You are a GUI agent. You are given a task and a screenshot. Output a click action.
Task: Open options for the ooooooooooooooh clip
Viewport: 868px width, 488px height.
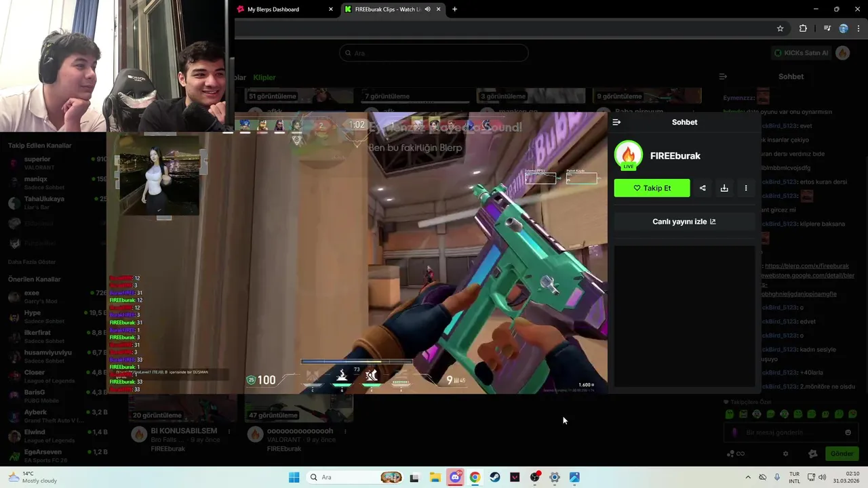[x=345, y=431]
